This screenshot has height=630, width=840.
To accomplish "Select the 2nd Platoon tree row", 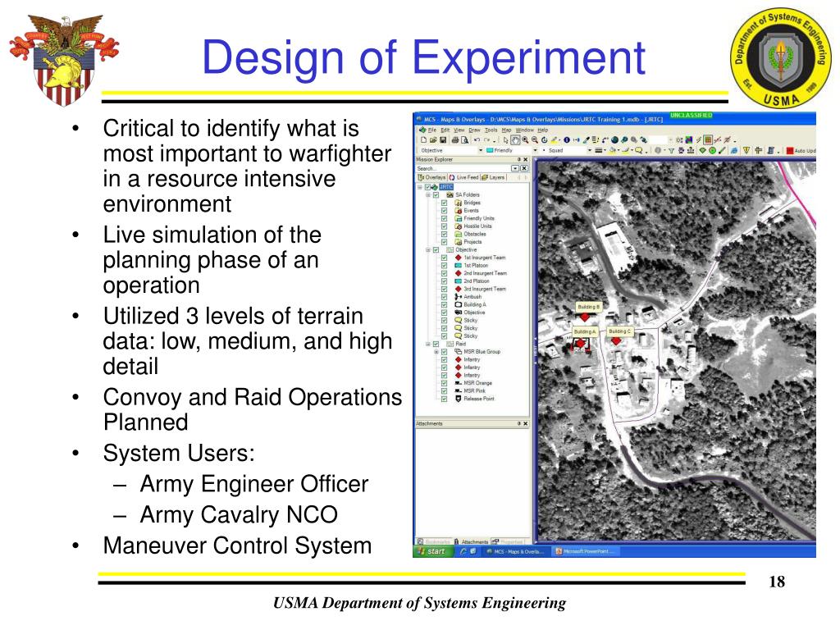I will [472, 281].
